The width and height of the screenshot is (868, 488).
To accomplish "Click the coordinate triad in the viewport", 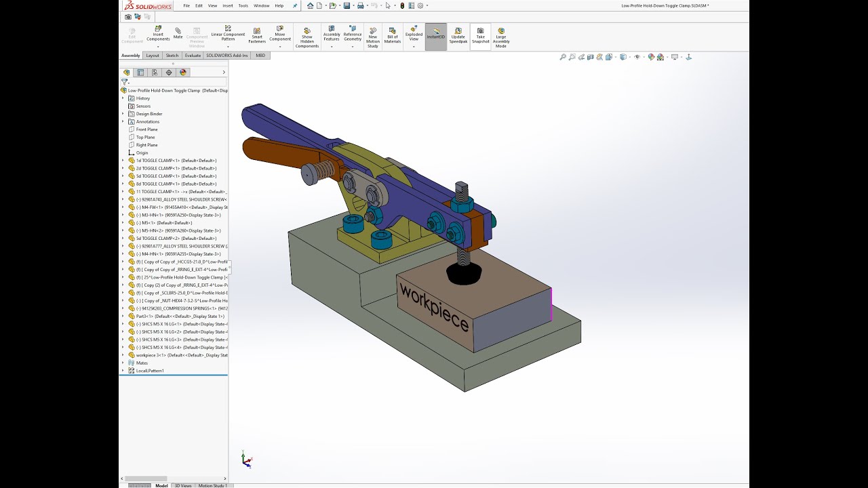I will pos(247,460).
